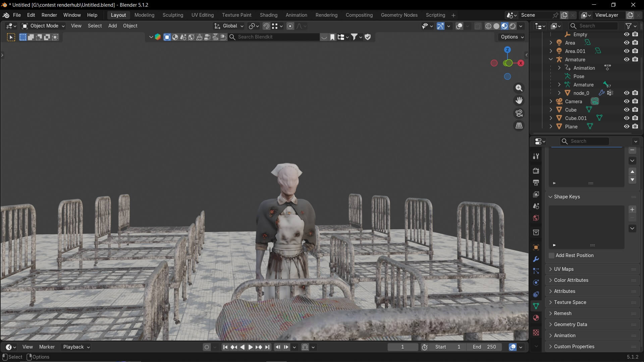Play the animation forward

(251, 347)
